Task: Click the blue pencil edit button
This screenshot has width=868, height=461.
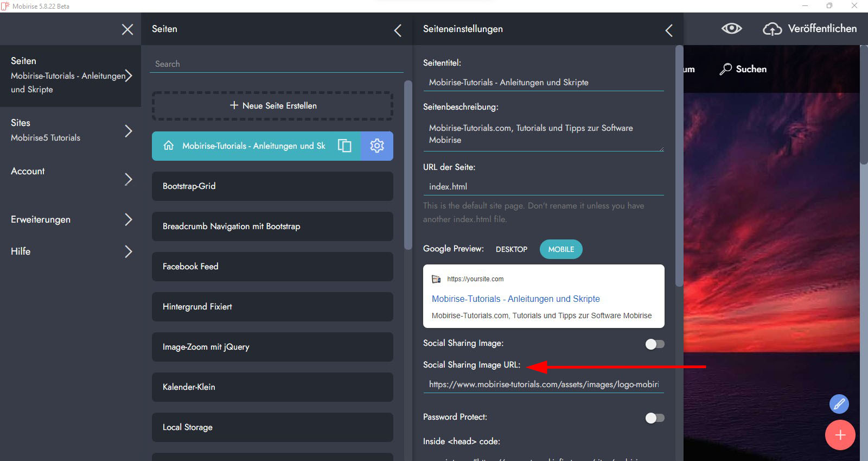Action: (x=839, y=404)
